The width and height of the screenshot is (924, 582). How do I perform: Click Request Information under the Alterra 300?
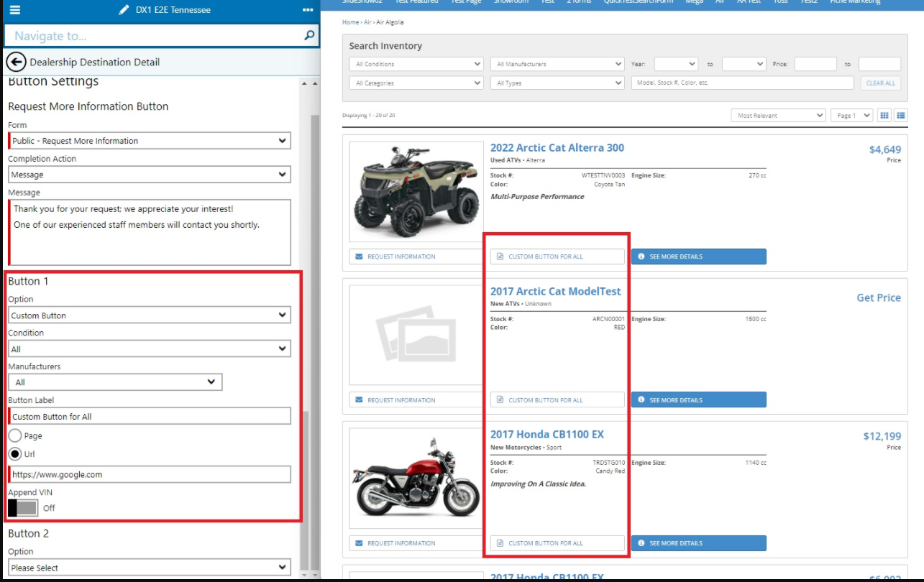416,257
